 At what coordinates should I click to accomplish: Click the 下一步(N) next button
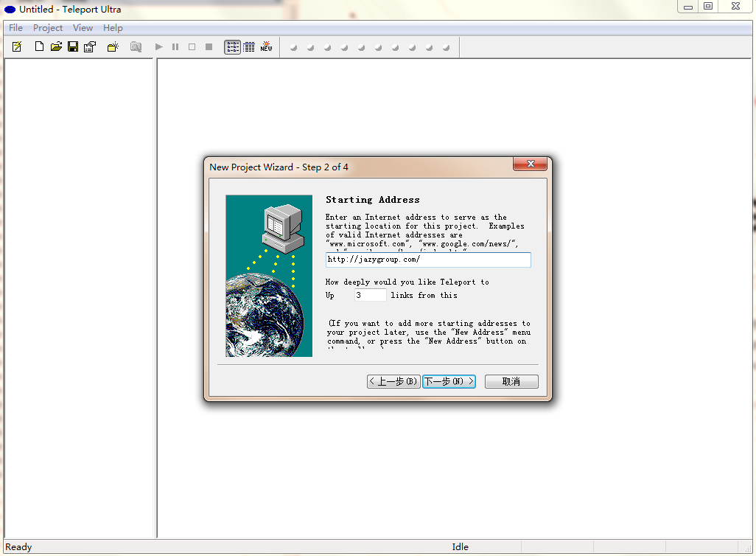click(x=449, y=381)
